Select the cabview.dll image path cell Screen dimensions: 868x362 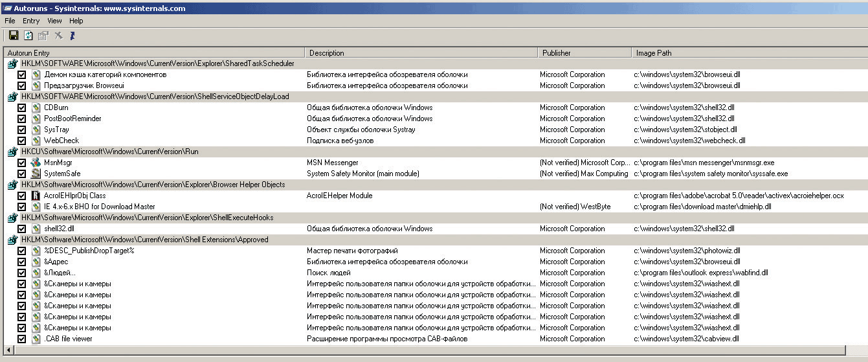686,339
